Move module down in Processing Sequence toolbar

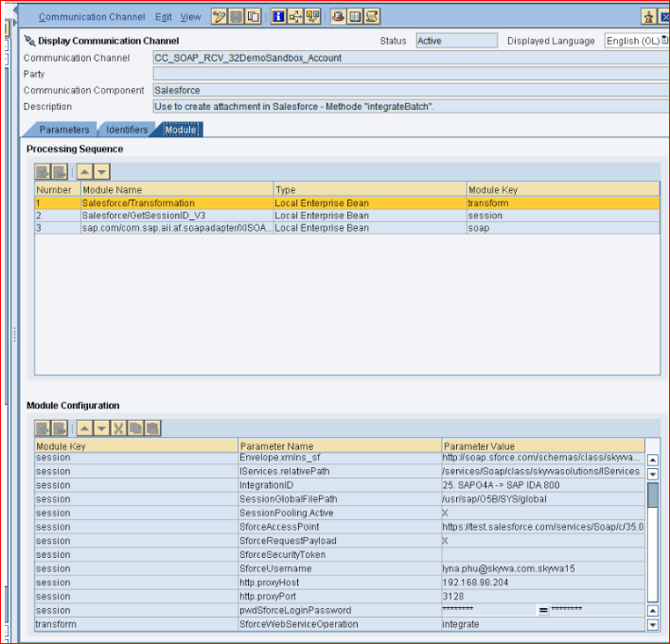101,171
